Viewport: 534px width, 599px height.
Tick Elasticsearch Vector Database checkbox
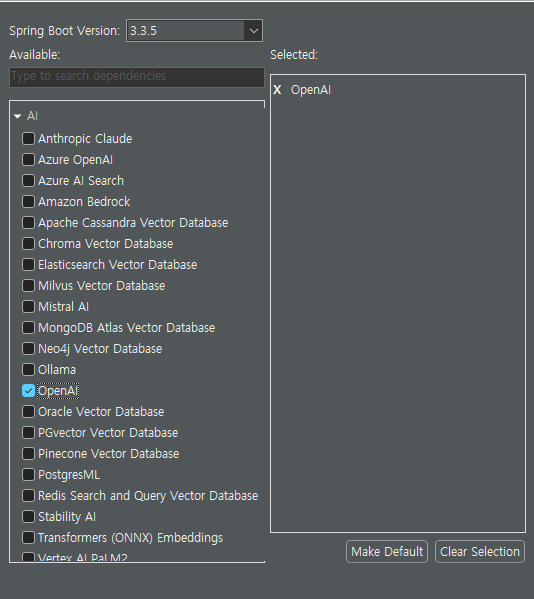(28, 265)
